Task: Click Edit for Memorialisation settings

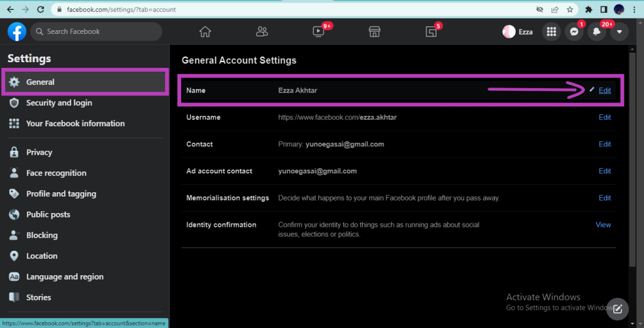Action: [x=604, y=198]
